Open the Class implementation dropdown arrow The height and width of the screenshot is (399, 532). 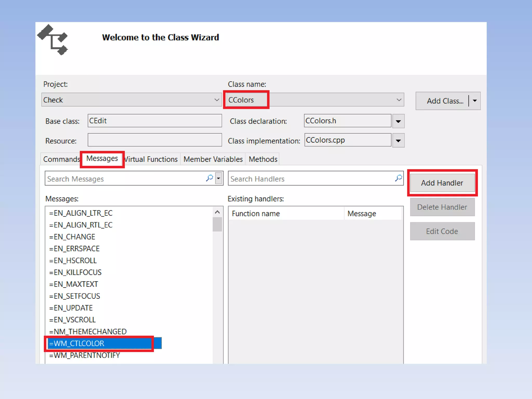[x=398, y=141]
